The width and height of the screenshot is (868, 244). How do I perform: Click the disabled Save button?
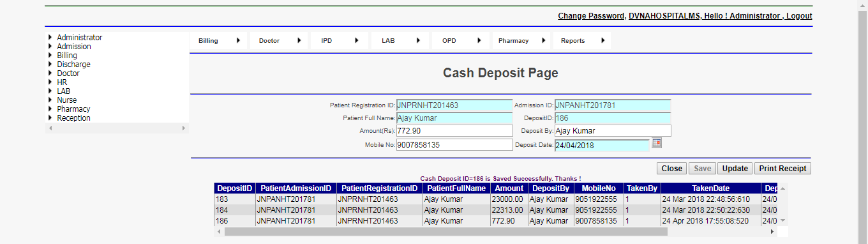pyautogui.click(x=702, y=169)
